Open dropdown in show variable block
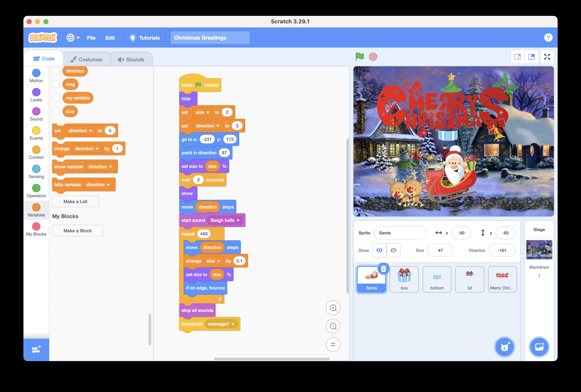The image size is (581, 392). [100, 167]
